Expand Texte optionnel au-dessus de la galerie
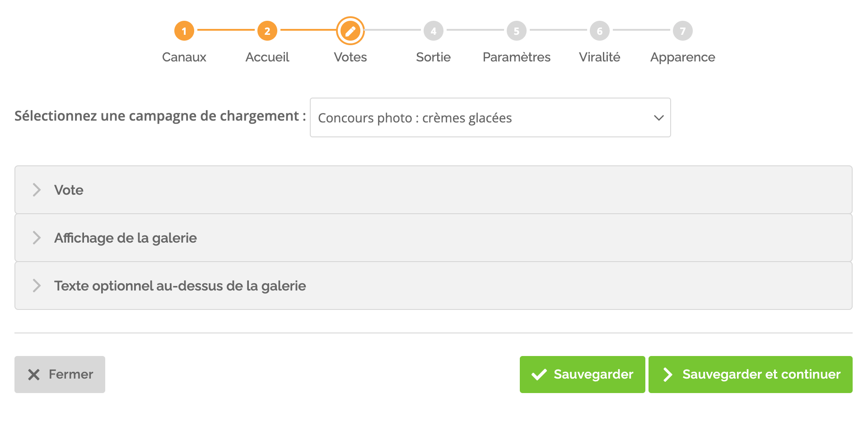The height and width of the screenshot is (431, 868). coord(434,286)
